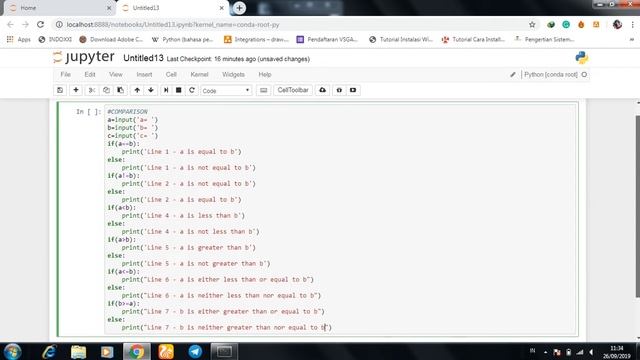Open Internet Explorer from the taskbar
The width and height of the screenshot is (640, 360).
coord(49,352)
